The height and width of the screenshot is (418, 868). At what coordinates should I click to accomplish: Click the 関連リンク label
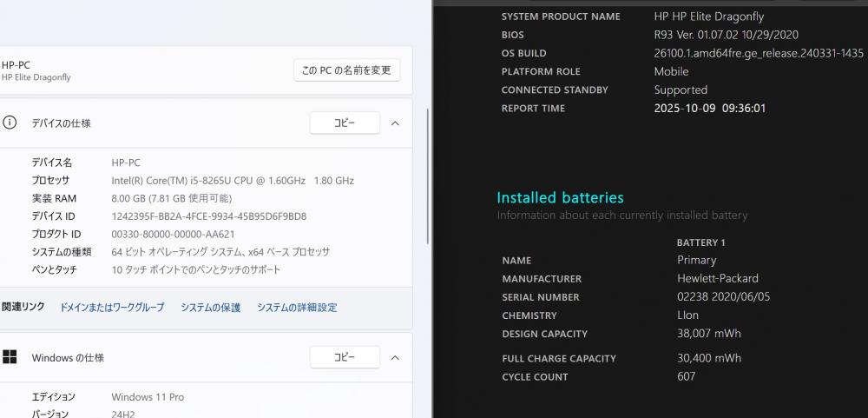(x=23, y=307)
